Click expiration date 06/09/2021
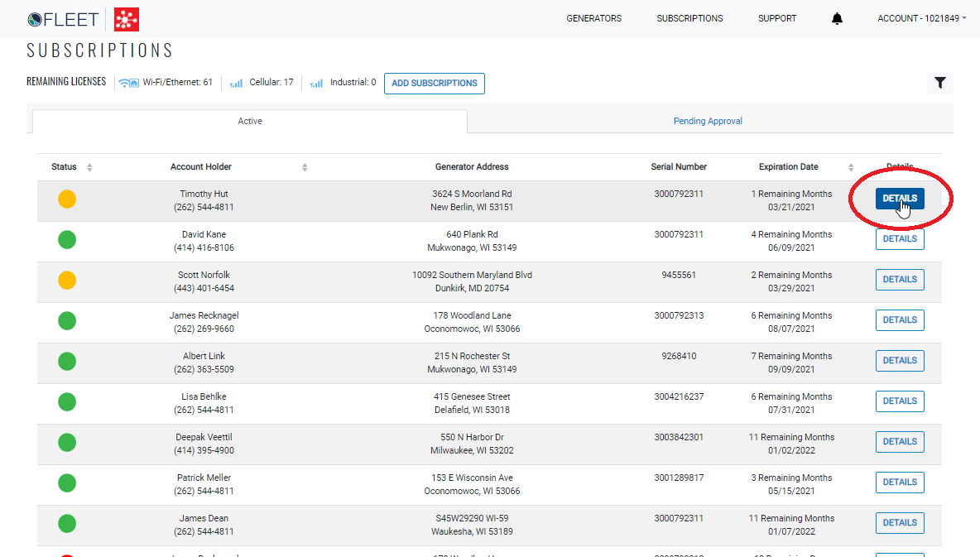The width and height of the screenshot is (980, 557). 791,248
